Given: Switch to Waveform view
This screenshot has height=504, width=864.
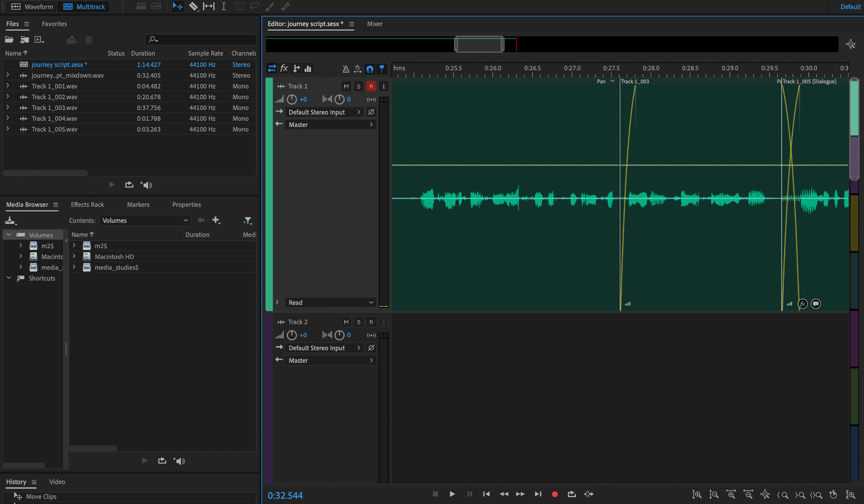Looking at the screenshot, I should click(x=32, y=6).
